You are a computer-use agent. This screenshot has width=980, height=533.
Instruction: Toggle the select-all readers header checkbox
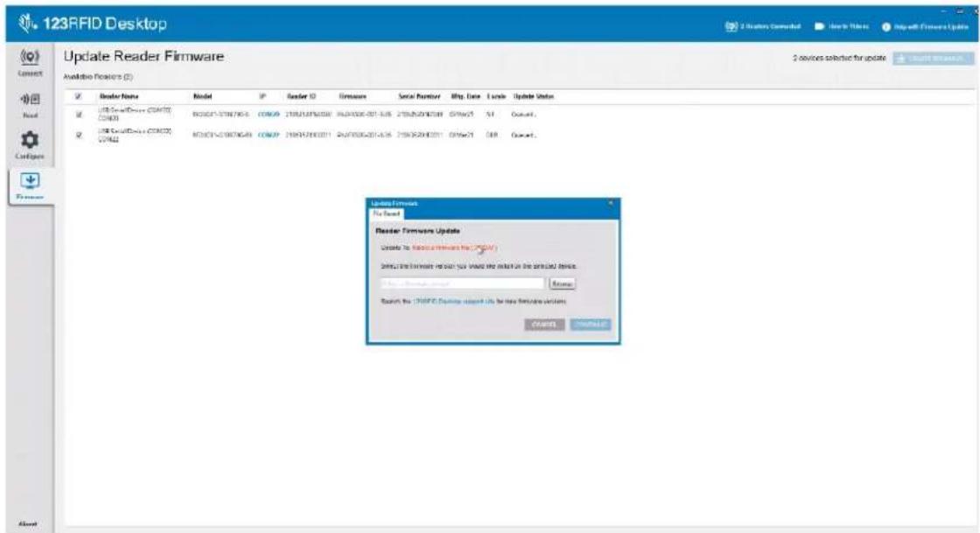78,96
